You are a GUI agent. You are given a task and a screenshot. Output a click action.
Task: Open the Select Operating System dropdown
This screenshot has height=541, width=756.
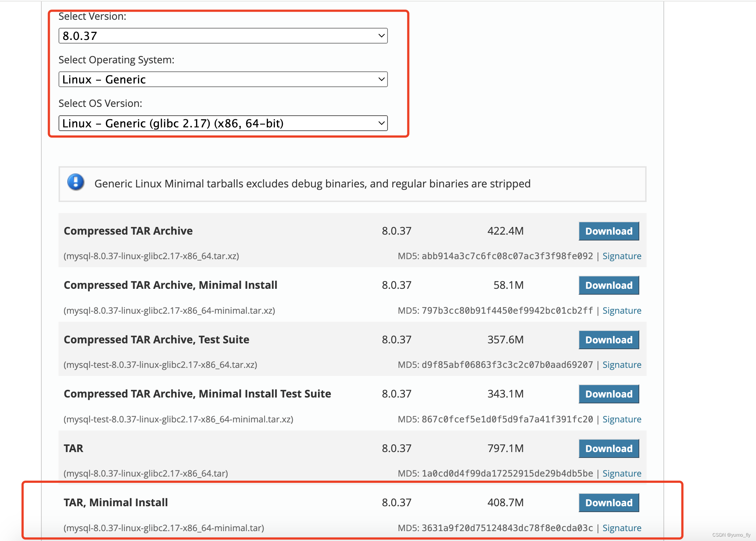pyautogui.click(x=223, y=79)
